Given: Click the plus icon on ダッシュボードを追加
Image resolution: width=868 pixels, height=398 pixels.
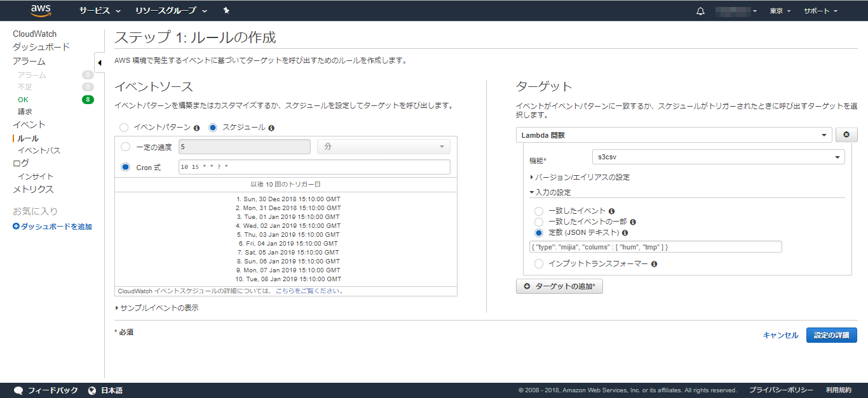Looking at the screenshot, I should tap(15, 226).
